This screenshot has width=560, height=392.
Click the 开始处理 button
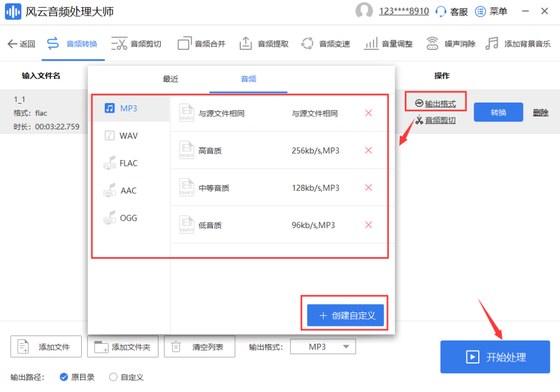(x=495, y=357)
